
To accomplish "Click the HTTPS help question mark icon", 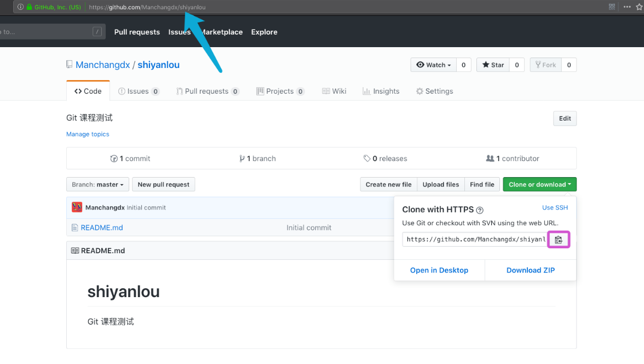I will tap(480, 210).
